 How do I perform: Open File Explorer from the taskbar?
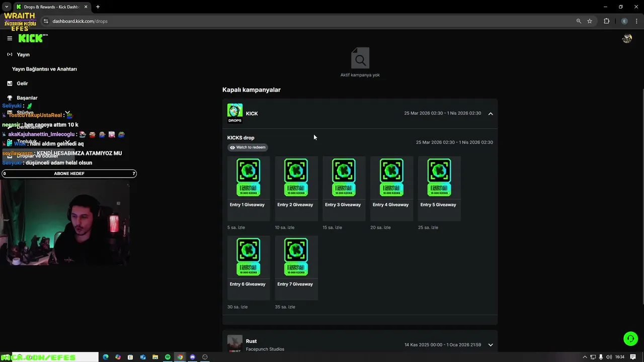click(155, 357)
